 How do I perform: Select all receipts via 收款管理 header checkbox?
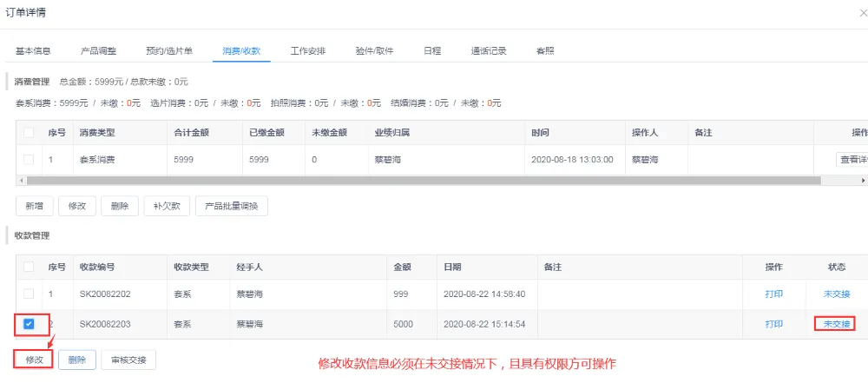coord(29,267)
